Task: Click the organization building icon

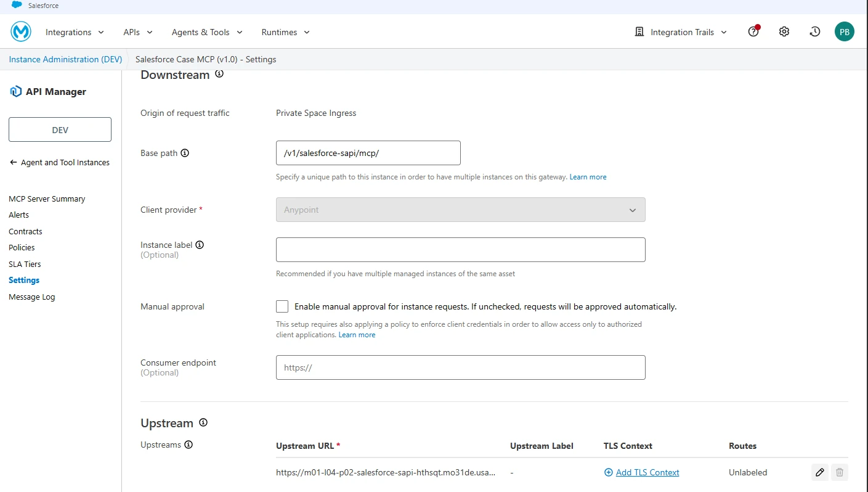Action: pos(639,31)
